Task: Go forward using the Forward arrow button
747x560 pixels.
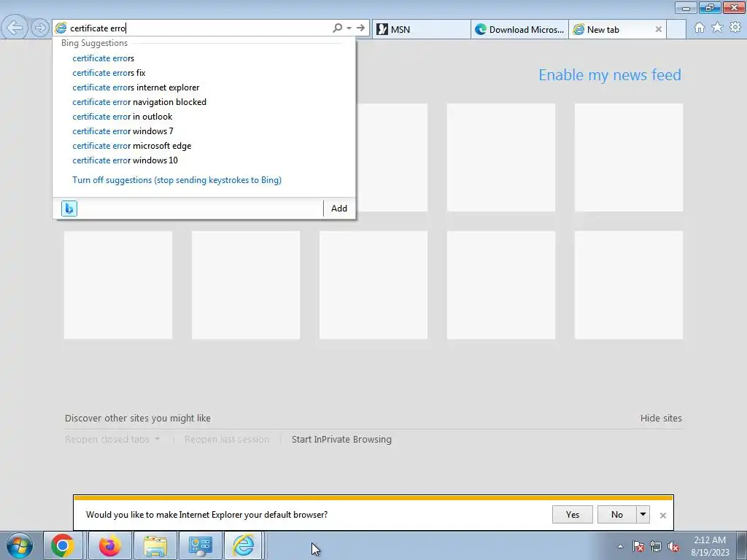Action: [x=40, y=28]
